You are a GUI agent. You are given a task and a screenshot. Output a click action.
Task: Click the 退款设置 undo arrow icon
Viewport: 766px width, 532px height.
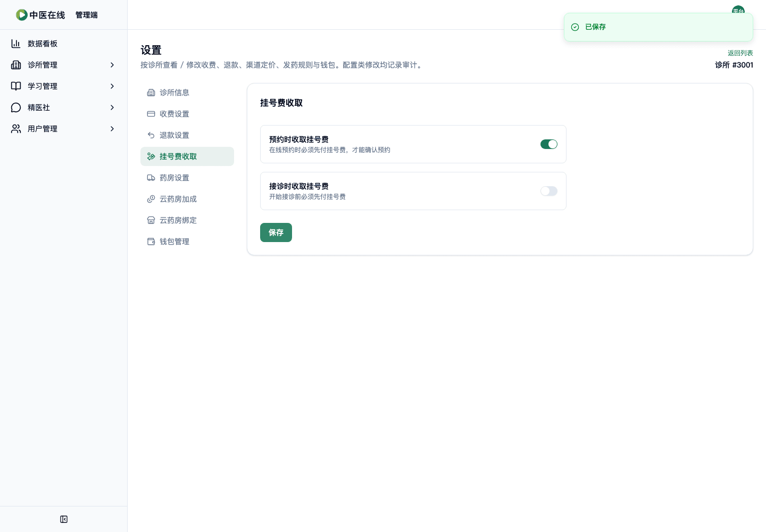(151, 135)
